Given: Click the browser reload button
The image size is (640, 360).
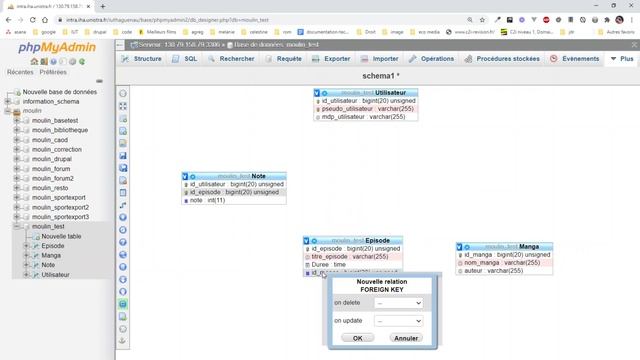Looking at the screenshot, I should click(33, 20).
